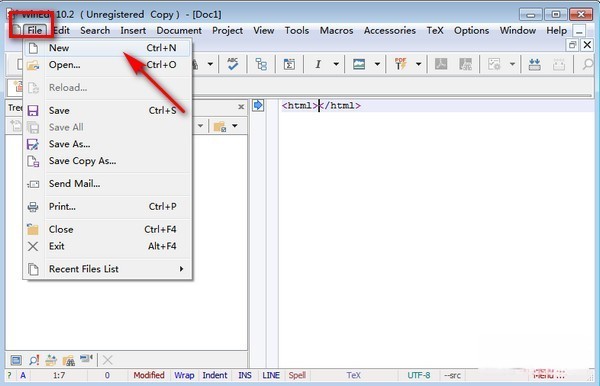Click the window-layout icon at bottom of Tree panel
The image size is (600, 386).
coord(16,360)
